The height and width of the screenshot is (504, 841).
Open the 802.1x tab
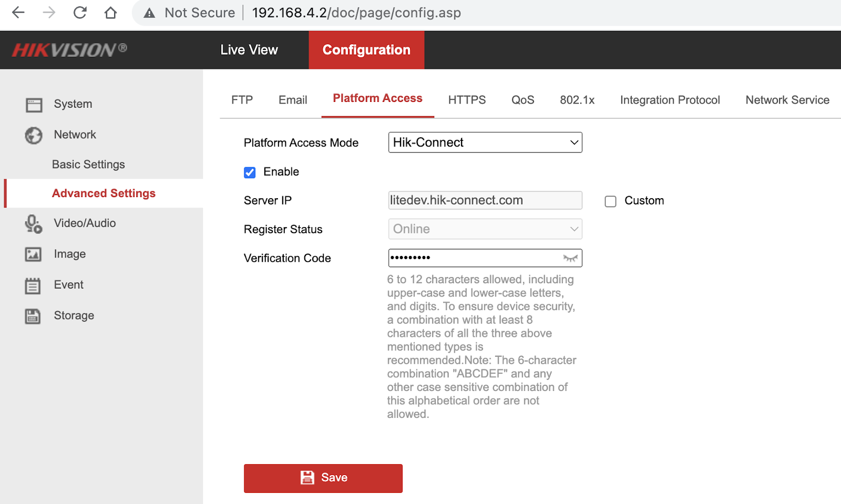[577, 100]
